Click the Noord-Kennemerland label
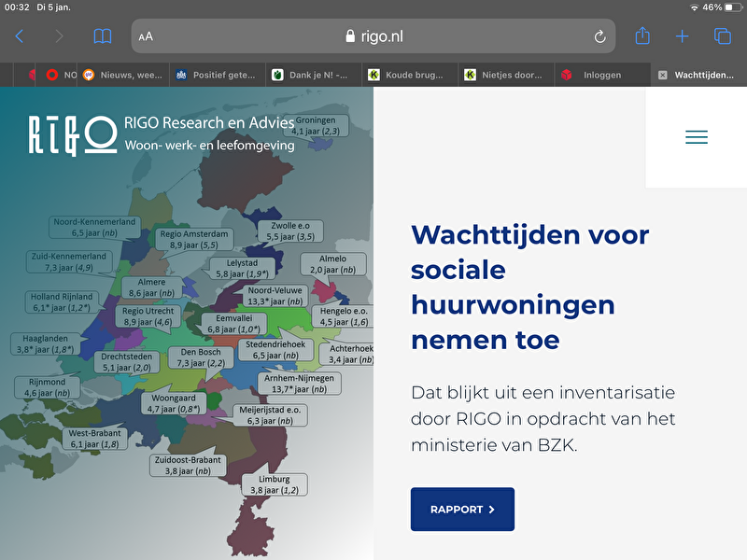Viewport: 747px width, 560px height. pyautogui.click(x=94, y=227)
